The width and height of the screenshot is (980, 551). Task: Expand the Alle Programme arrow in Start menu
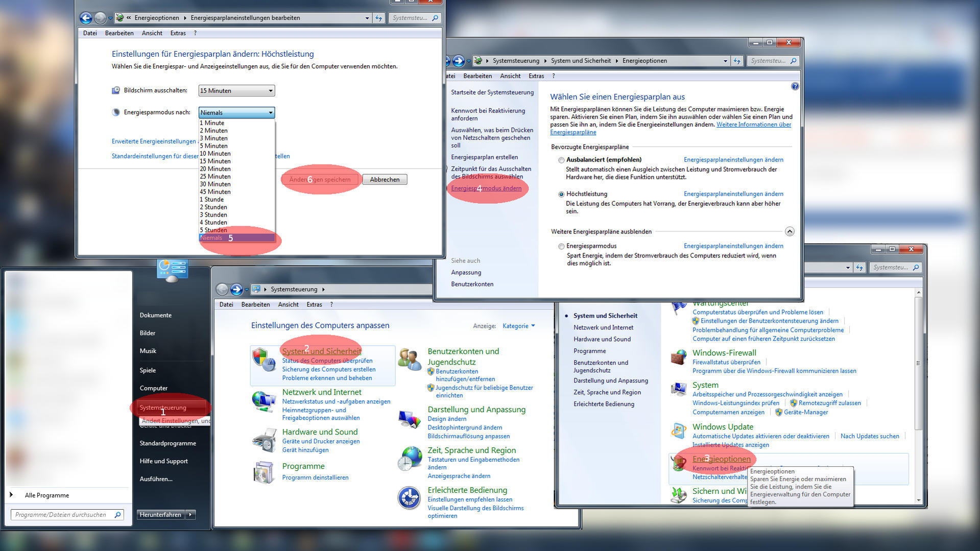pyautogui.click(x=11, y=495)
